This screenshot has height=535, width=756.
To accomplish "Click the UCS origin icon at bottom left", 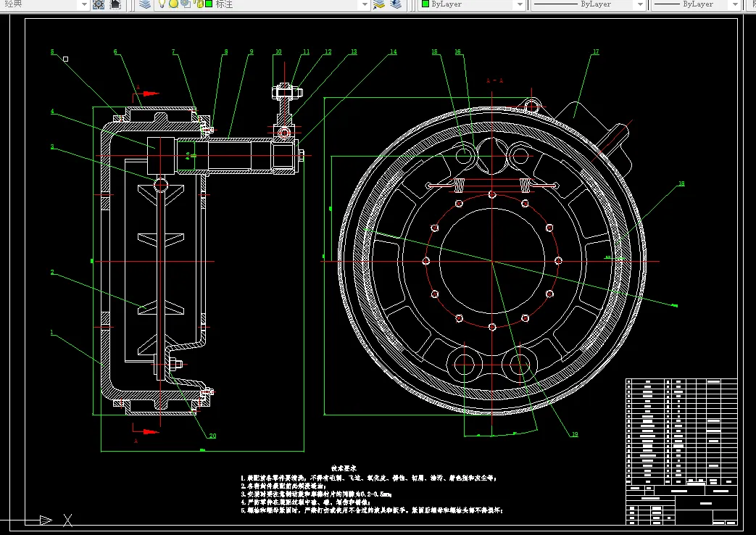I will click(x=45, y=520).
